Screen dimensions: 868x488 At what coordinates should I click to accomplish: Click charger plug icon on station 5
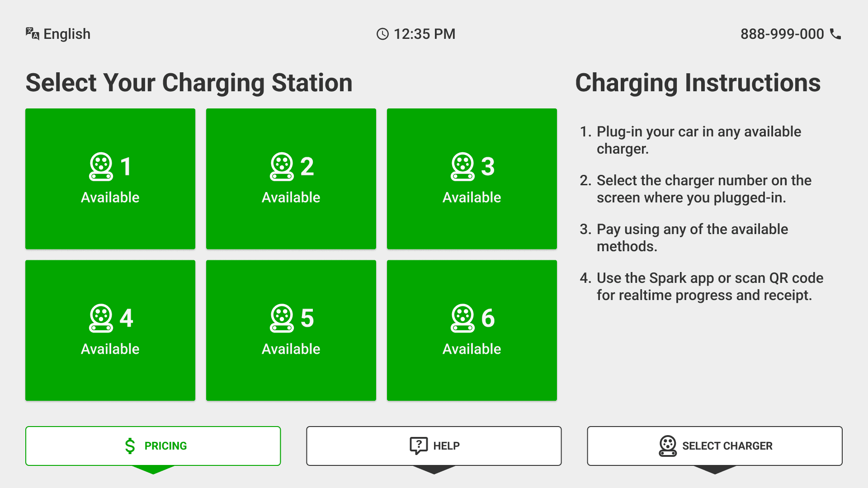pos(282,318)
